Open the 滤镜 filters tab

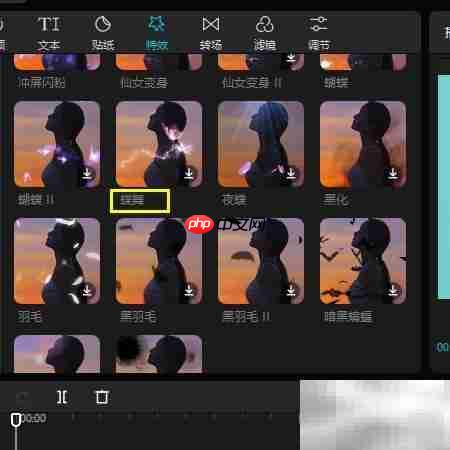(x=265, y=33)
